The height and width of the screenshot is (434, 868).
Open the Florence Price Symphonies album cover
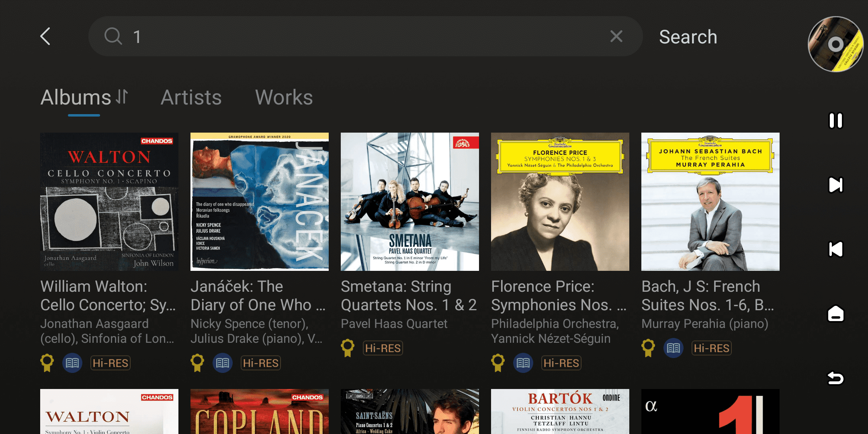(x=560, y=202)
